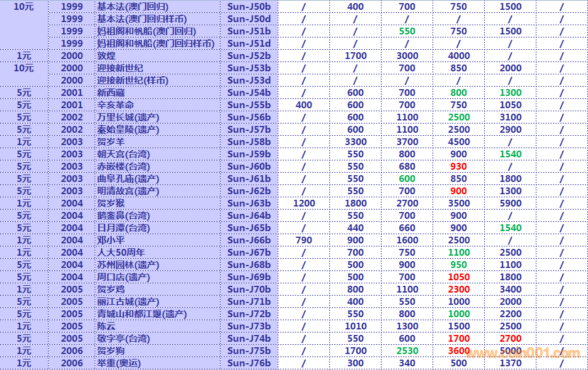Image resolution: width=588 pixels, height=370 pixels.
Task: Click the 万里长城(遗产) coin name
Action: point(128,117)
